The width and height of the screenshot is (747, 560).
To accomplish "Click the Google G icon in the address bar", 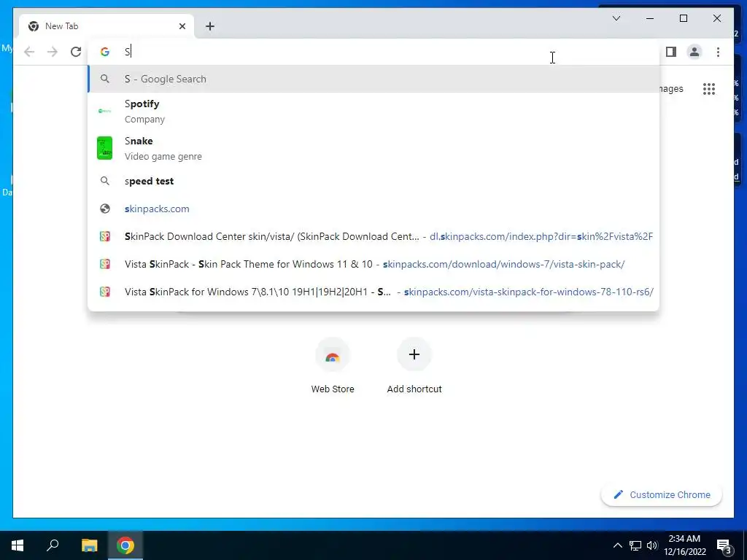I will 105,52.
